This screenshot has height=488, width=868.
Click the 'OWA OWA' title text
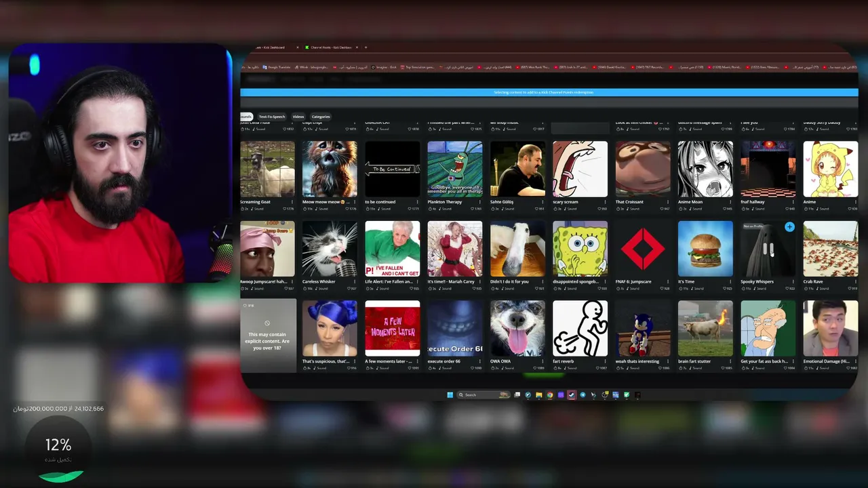point(500,361)
